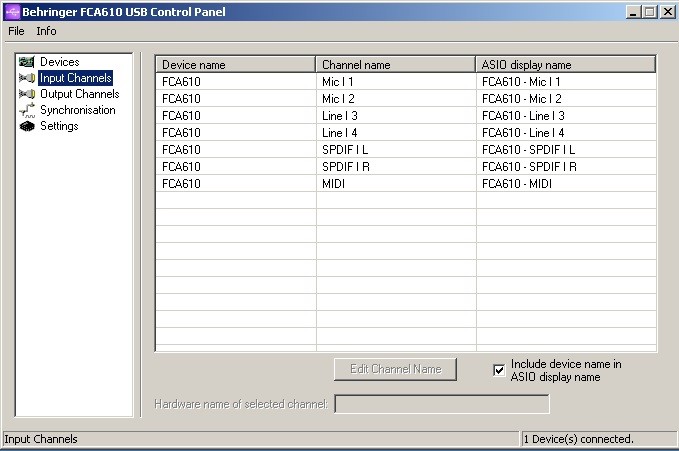Select the Mic I 2 channel name cell
Screen dimensions: 679x451
coord(396,98)
